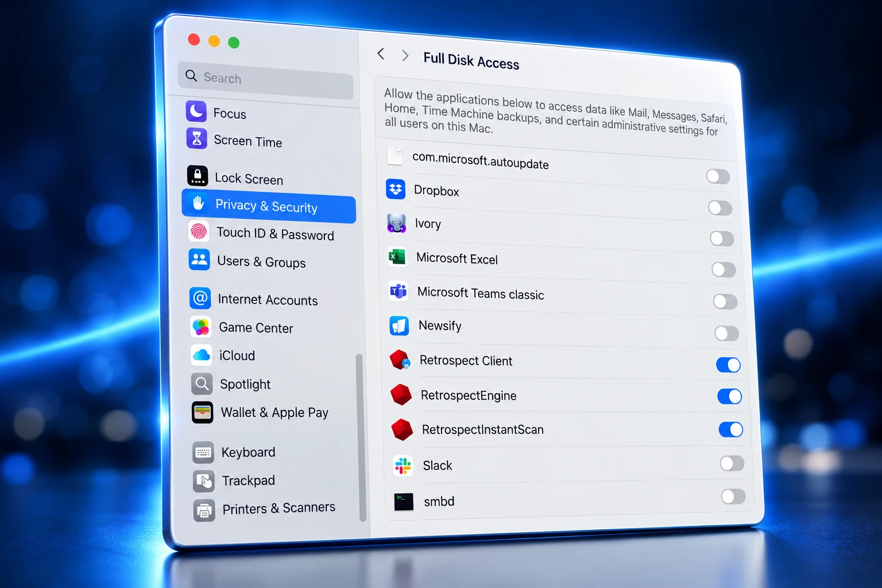Turn off the RetrospectEngine toggle
882x588 pixels.
point(730,396)
